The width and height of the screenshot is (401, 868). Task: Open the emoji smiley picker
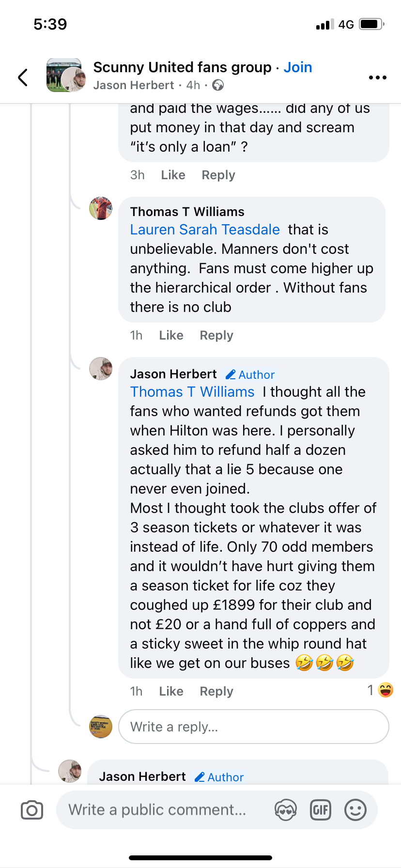[355, 810]
